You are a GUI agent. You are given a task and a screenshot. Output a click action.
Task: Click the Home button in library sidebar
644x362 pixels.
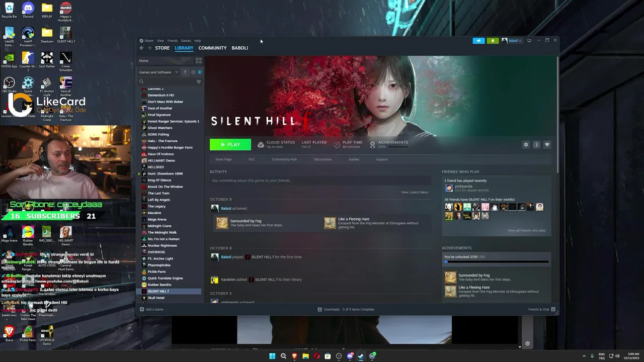[165, 60]
